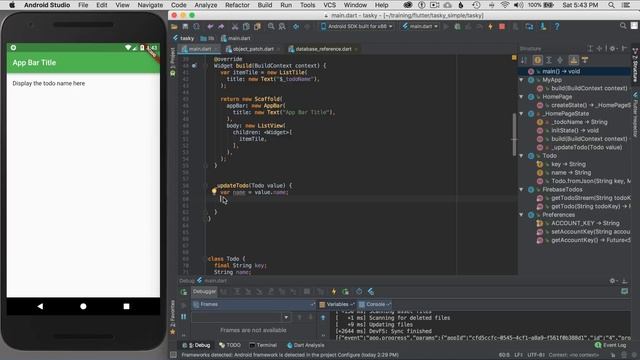Open the Build menu

pyautogui.click(x=265, y=5)
